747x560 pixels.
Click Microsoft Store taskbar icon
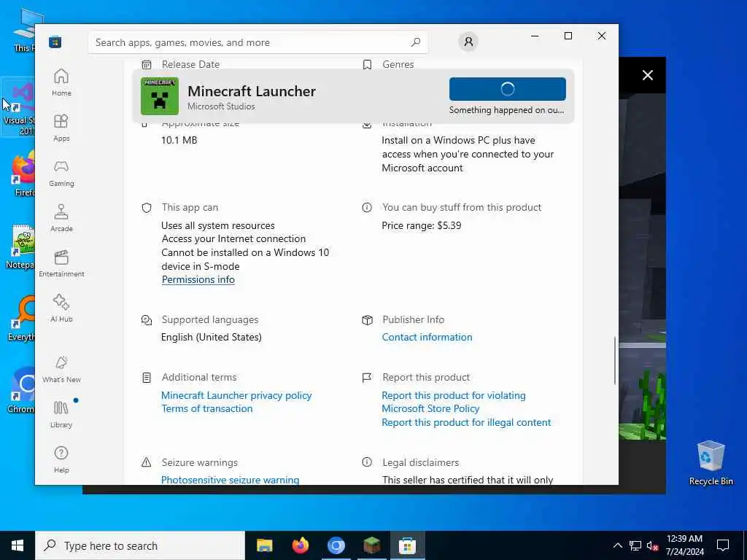click(x=407, y=545)
